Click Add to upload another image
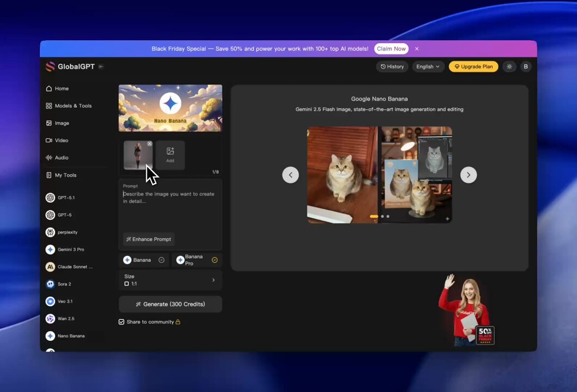 (170, 155)
